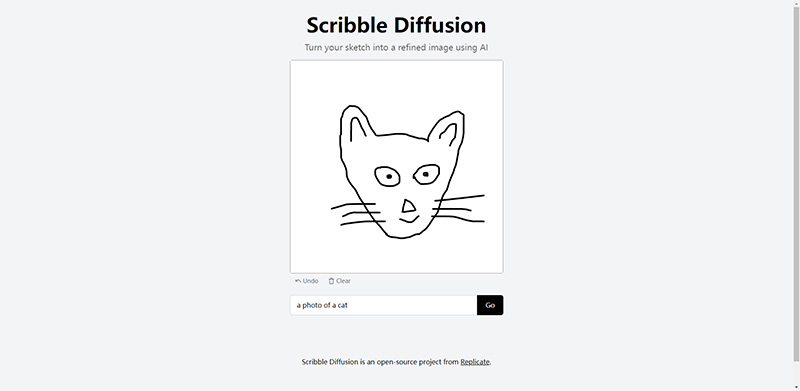Click the Clear trash can icon
Viewport: 800px width, 391px height.
[331, 281]
